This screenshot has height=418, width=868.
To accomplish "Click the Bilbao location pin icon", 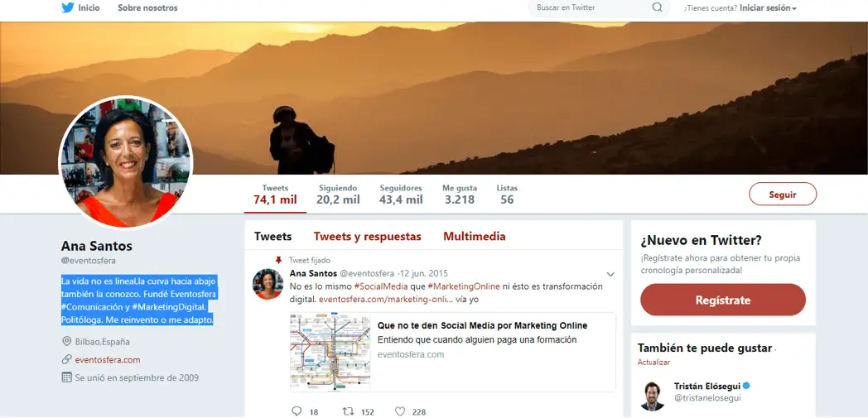I will point(66,341).
